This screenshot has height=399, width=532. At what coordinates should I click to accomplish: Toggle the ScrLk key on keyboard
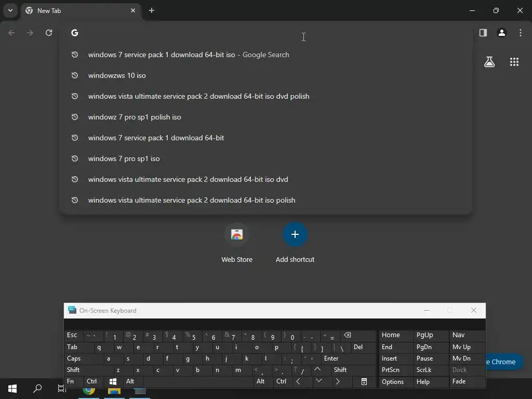click(x=431, y=370)
